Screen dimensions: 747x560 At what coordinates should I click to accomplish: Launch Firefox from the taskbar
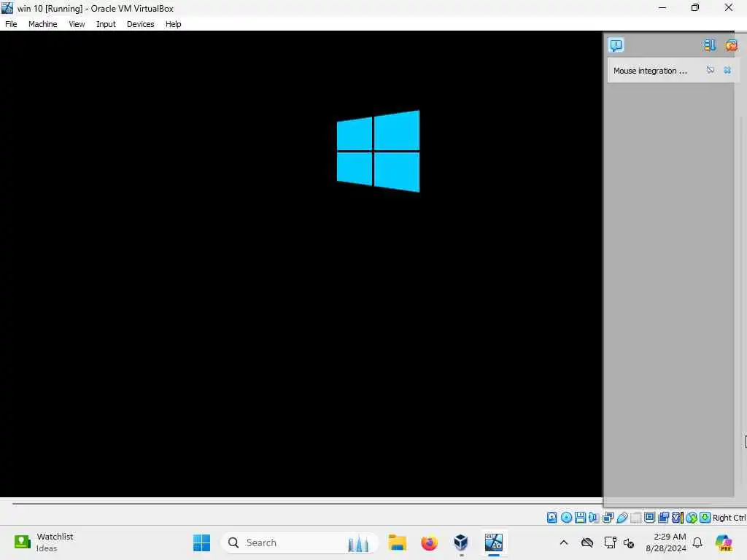click(429, 542)
